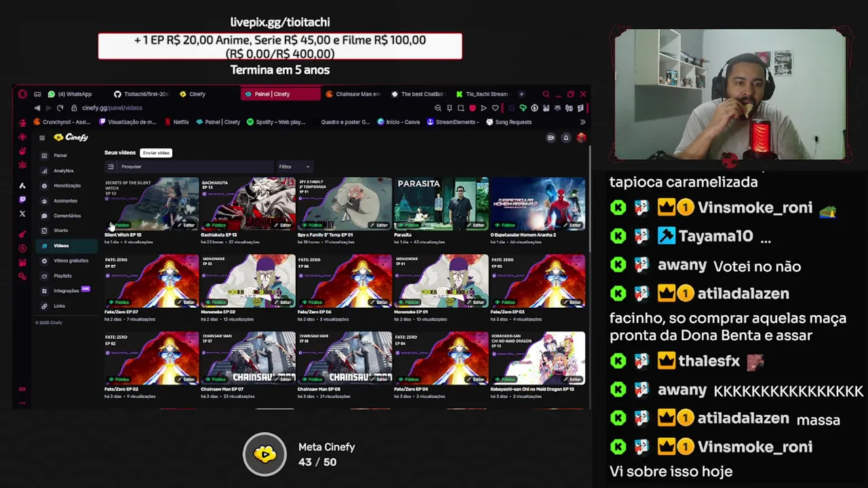Edit the Gachiakuta EP 13 video
Viewport: 868px width, 488px height.
click(x=282, y=225)
